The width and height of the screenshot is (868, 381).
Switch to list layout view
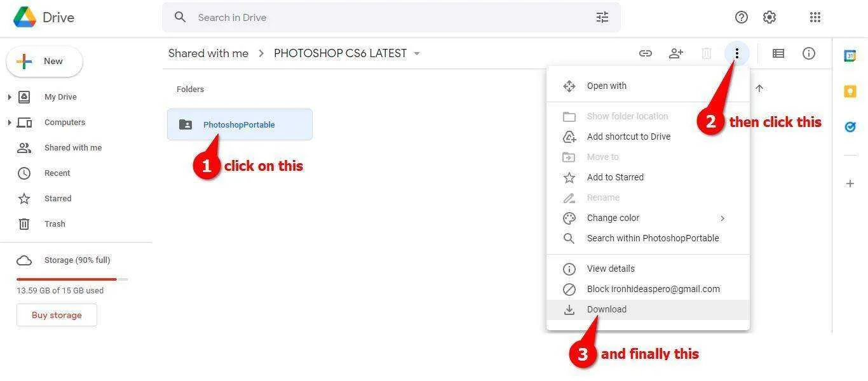click(778, 53)
